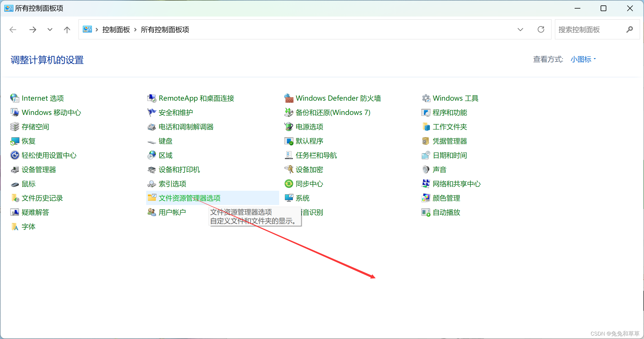
Task: Navigate to 控制面板 via breadcrumb
Action: tap(116, 29)
